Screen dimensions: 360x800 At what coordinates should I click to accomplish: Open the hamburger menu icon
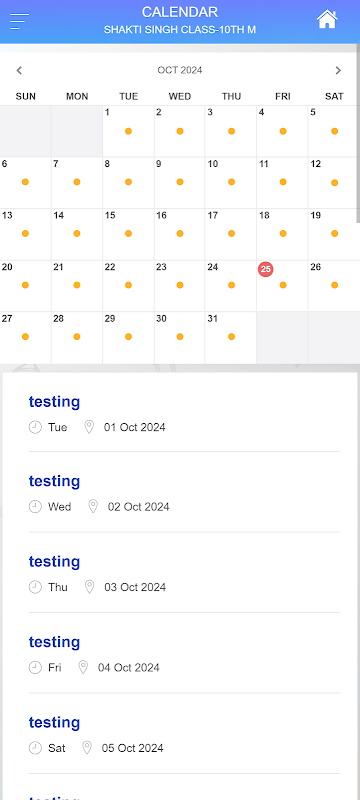coord(19,21)
